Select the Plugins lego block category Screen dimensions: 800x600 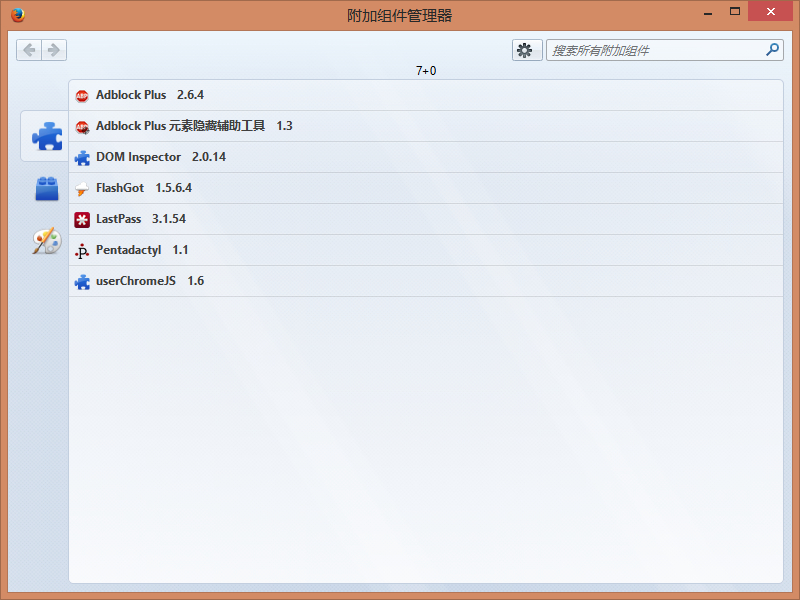point(47,188)
